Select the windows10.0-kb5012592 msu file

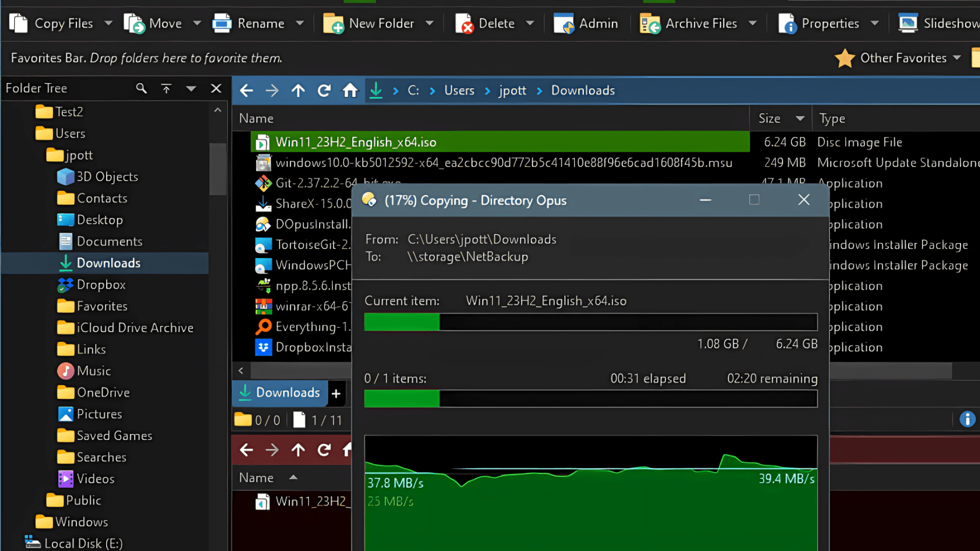494,163
